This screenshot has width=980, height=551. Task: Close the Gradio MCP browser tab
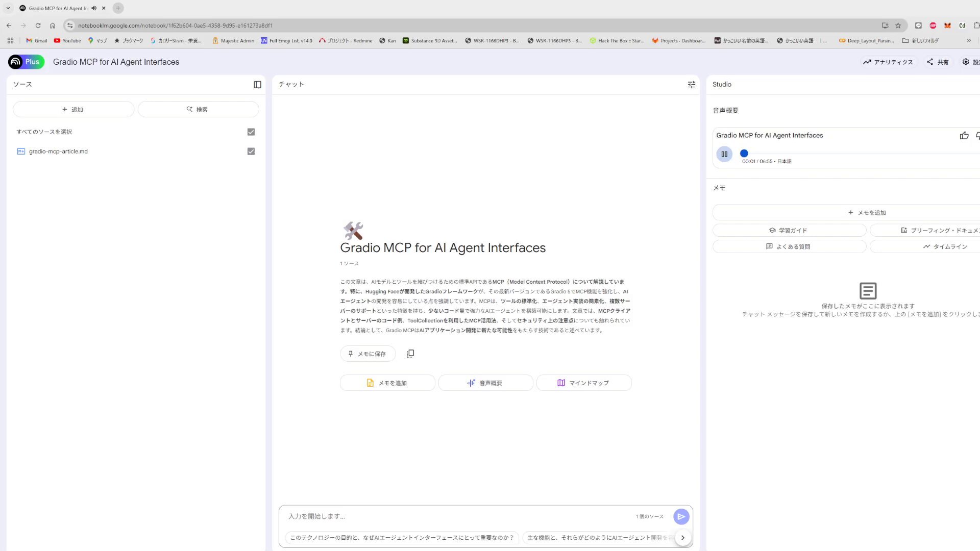pos(104,8)
